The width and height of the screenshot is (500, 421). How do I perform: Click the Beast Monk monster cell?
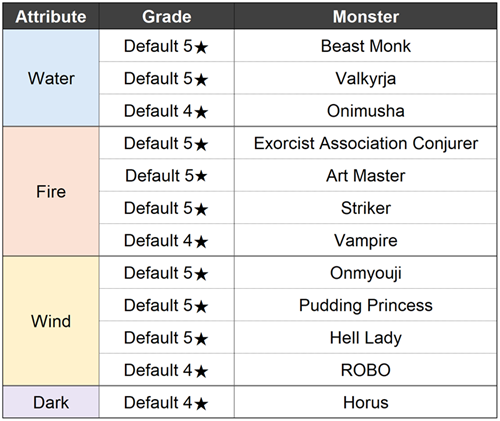click(366, 46)
